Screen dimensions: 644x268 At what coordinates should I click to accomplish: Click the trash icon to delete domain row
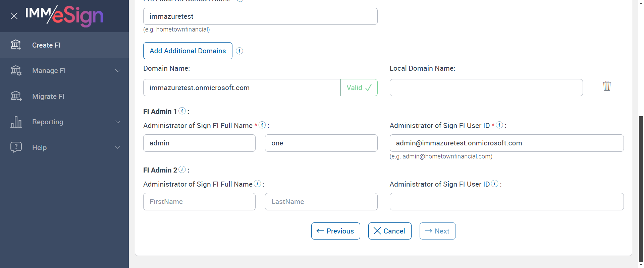coord(607,86)
